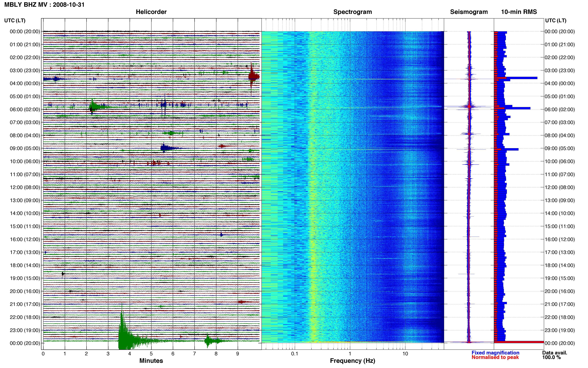Viewport: 588px width, 368px height.
Task: Click the left time label '12:00 (08:00)'
Action: (x=25, y=187)
